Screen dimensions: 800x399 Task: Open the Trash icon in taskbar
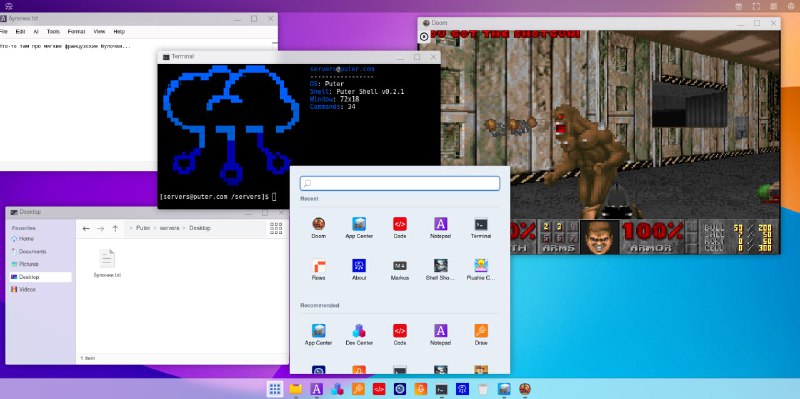point(483,389)
